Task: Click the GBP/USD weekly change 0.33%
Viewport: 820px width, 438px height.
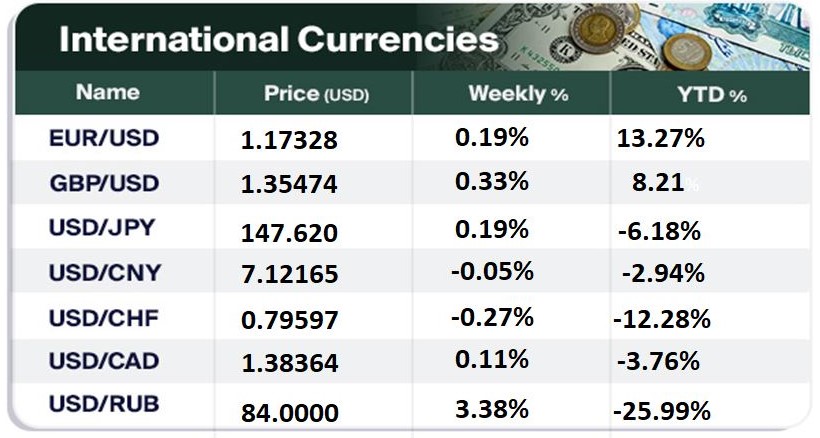Action: [492, 183]
